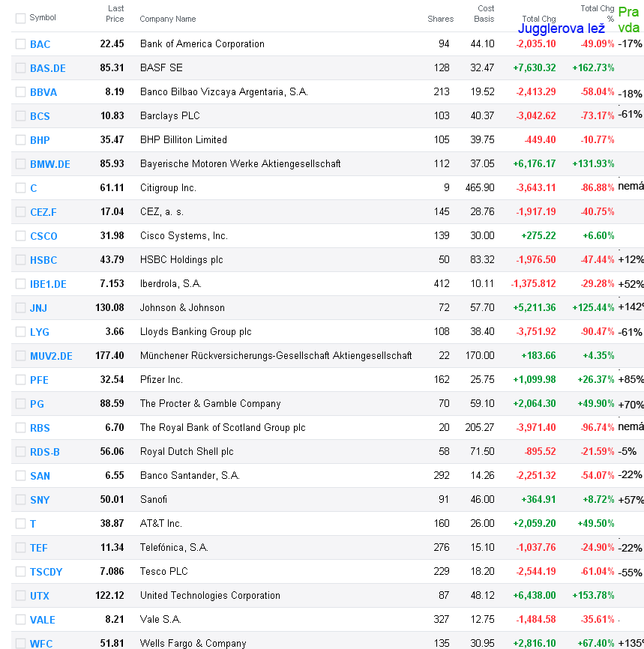The image size is (644, 649).
Task: Tick the CSCO row checkbox
Action: [x=20, y=236]
